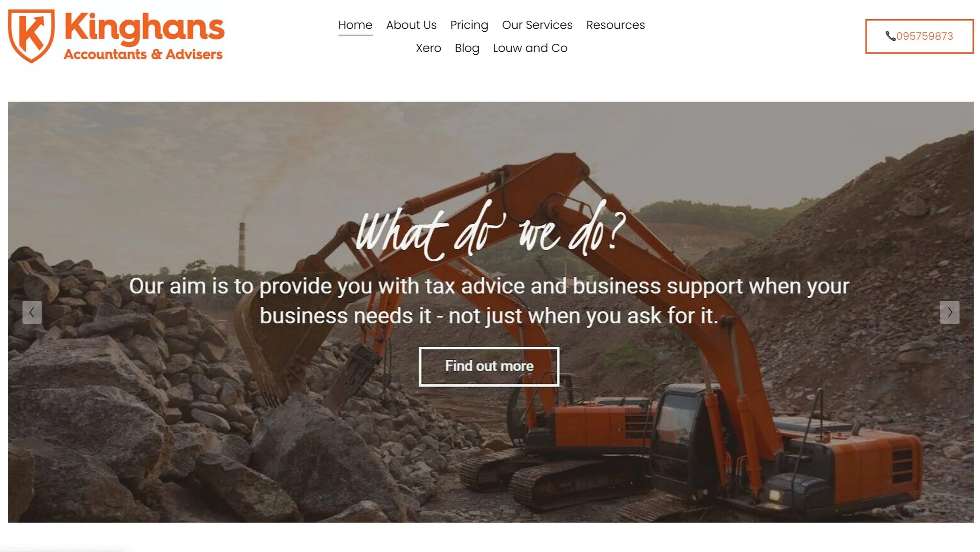Navigate to the Xero page
This screenshot has height=552, width=980.
(428, 48)
